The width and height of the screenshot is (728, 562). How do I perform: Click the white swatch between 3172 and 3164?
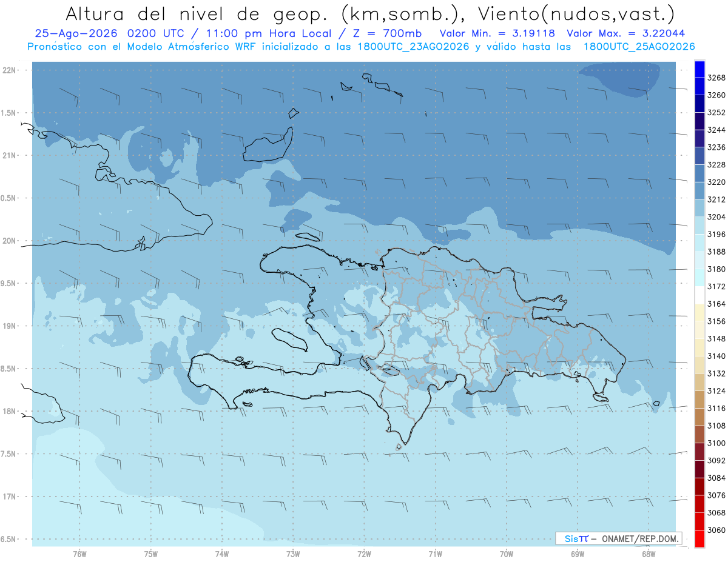pyautogui.click(x=699, y=295)
